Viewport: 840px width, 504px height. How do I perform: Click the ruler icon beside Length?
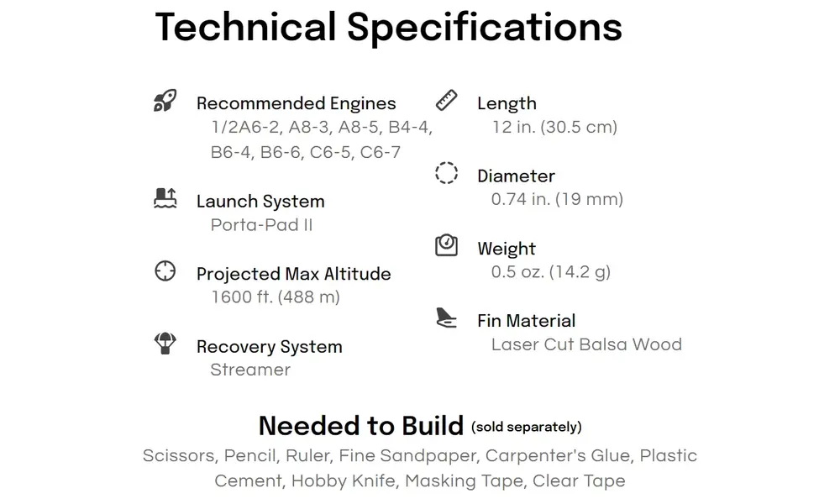(446, 101)
